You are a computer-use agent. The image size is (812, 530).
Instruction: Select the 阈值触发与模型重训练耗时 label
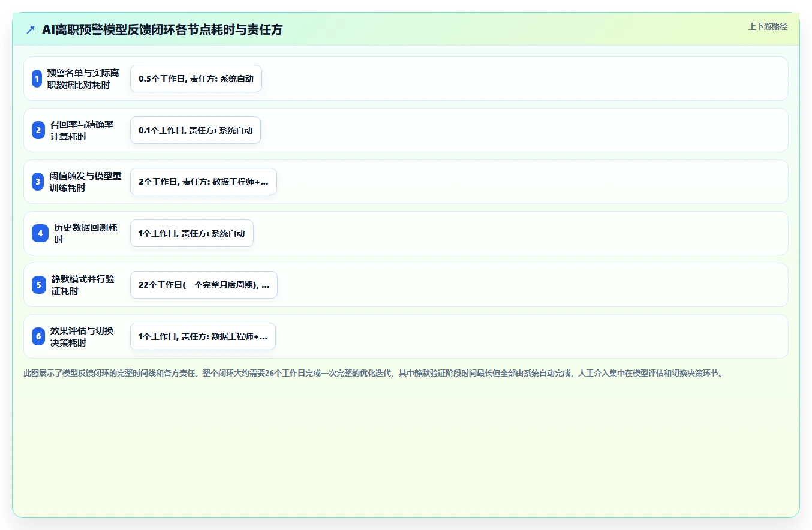85,182
